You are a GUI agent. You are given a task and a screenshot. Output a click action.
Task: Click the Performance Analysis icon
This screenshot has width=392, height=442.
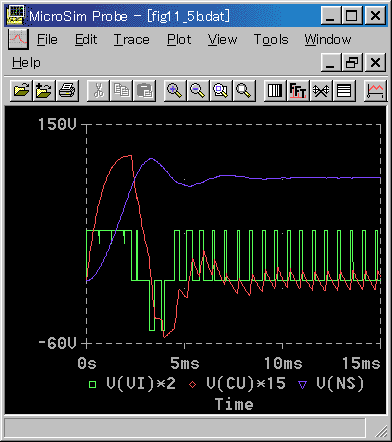[x=321, y=91]
